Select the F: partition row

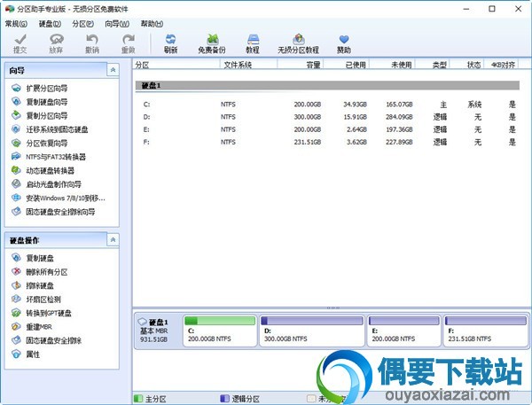(327, 142)
